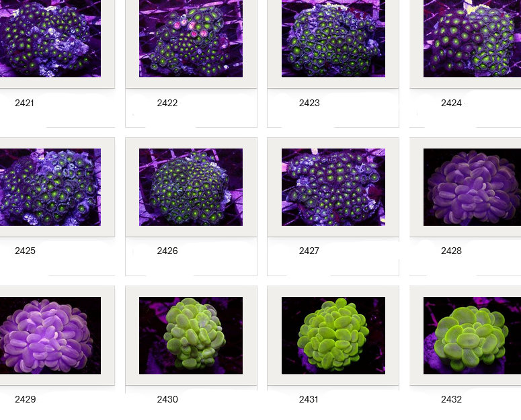
Task: Open coral thumbnail with pink polyps 2422
Action: tap(191, 38)
